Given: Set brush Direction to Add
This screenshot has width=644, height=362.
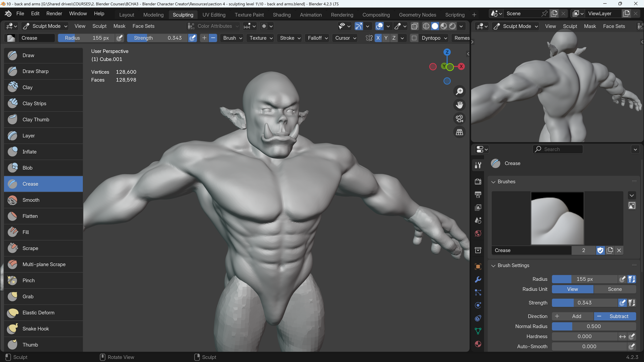Looking at the screenshot, I should (x=572, y=316).
